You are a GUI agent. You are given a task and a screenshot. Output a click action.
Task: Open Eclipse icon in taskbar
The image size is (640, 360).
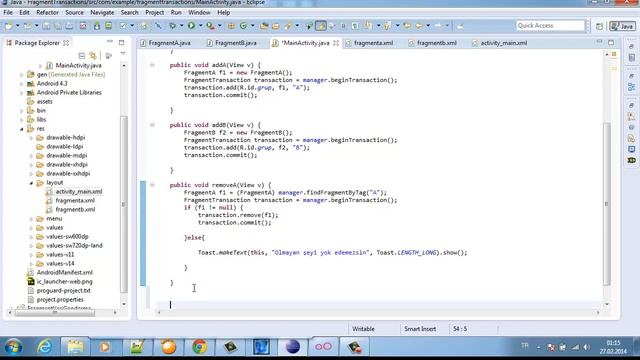tap(293, 347)
